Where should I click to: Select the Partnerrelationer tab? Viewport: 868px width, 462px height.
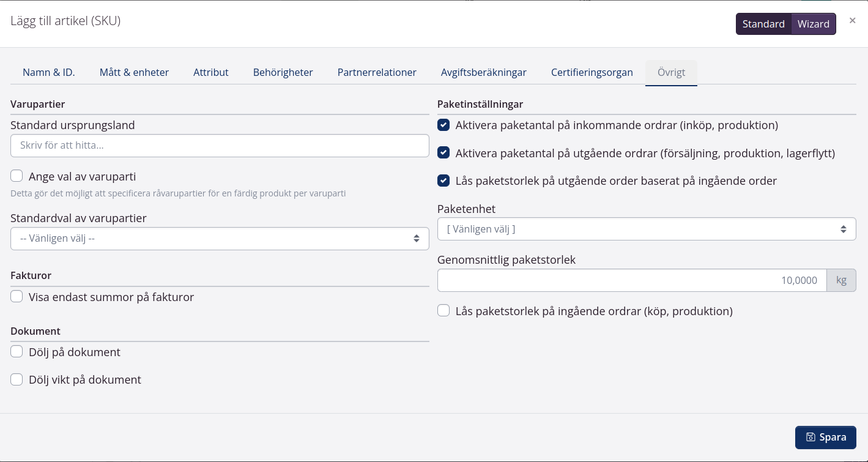pyautogui.click(x=377, y=72)
